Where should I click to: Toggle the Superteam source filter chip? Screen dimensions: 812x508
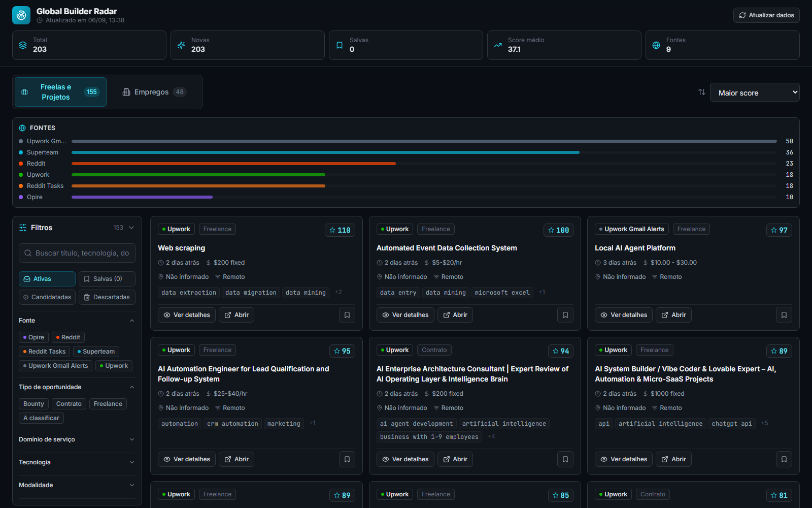coord(96,352)
